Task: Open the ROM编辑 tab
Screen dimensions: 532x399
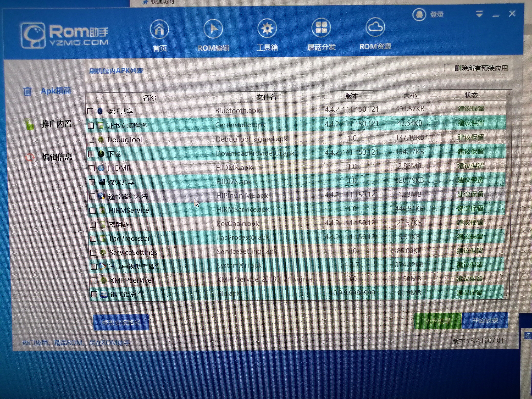Action: point(213,35)
